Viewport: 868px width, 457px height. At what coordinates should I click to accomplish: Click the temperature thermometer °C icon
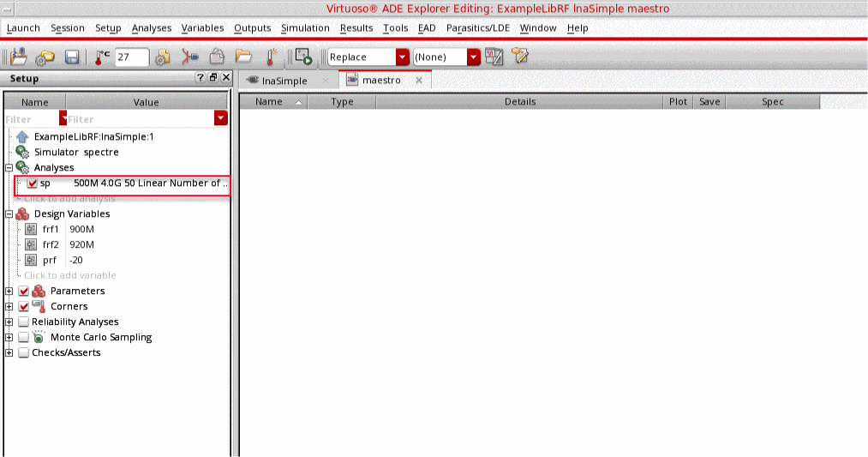pos(102,57)
